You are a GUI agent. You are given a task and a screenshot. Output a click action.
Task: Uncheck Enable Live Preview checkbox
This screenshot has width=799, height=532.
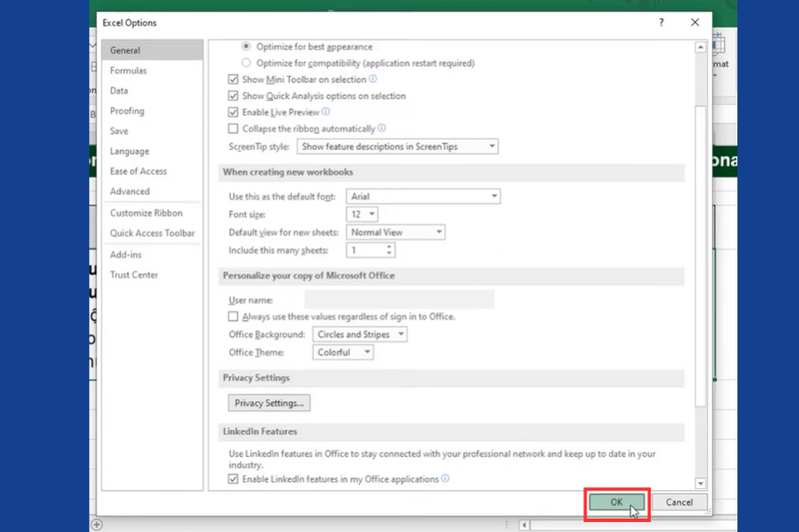click(233, 112)
